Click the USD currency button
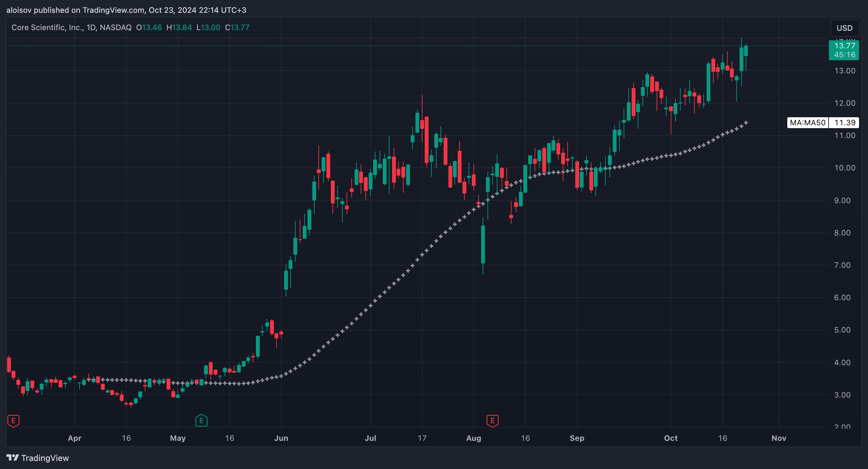The width and height of the screenshot is (868, 469). 844,28
